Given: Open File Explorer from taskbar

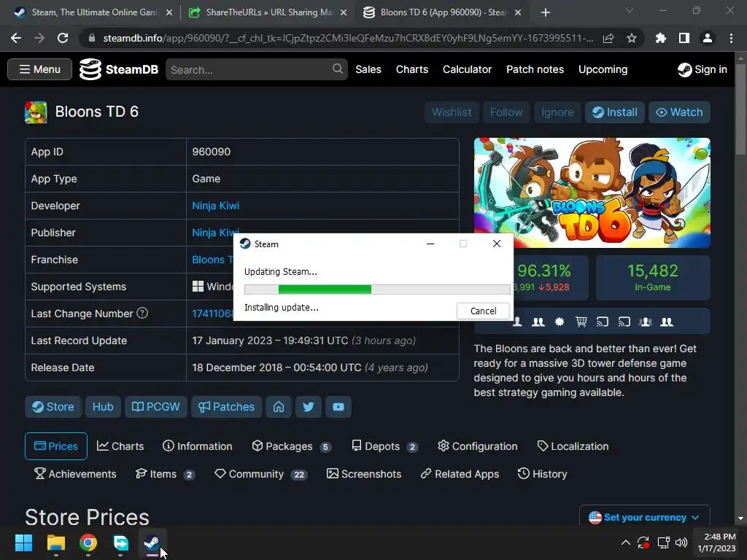Looking at the screenshot, I should tap(55, 542).
